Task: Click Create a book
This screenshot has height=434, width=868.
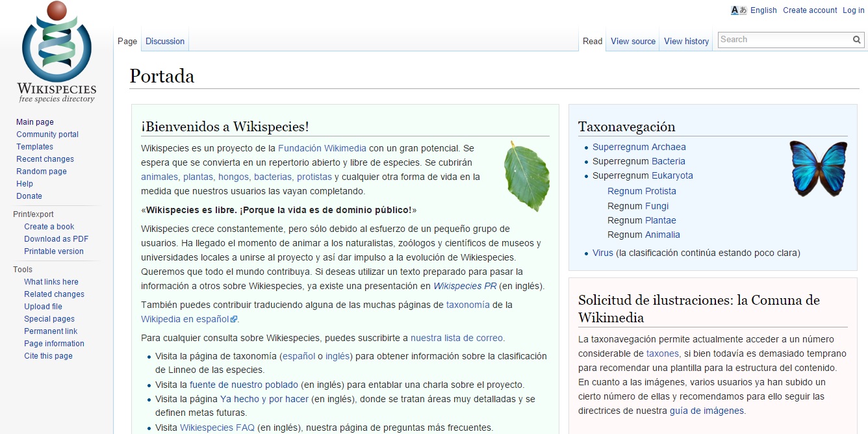Action: click(x=49, y=227)
